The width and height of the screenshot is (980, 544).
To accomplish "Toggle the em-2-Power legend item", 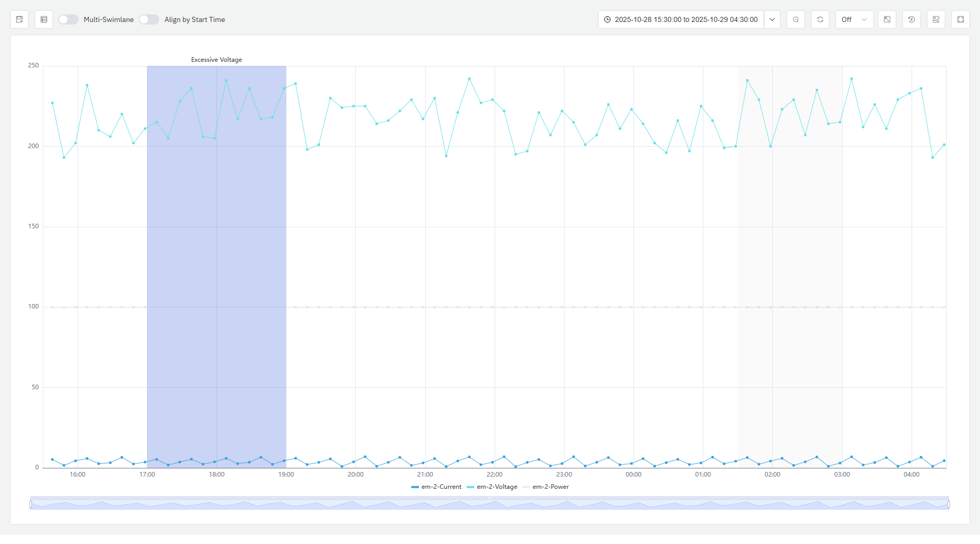I will click(550, 487).
